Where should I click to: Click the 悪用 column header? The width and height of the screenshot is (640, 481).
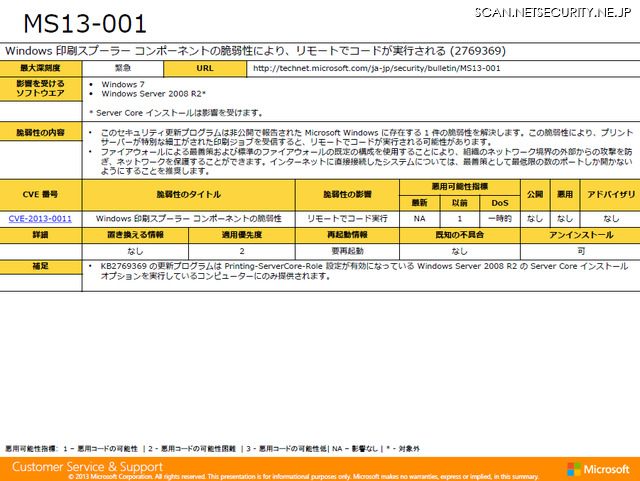[565, 194]
